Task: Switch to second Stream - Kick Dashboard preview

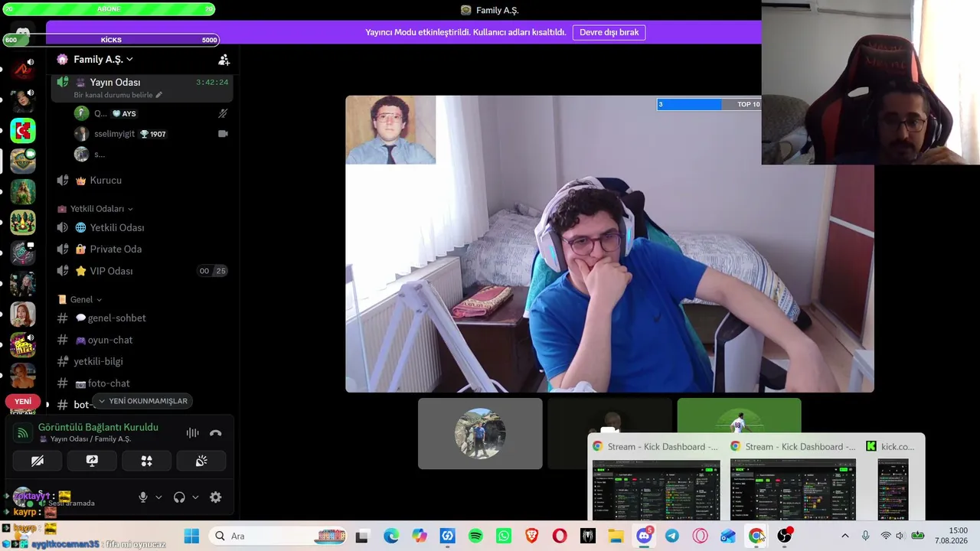Action: 793,478
